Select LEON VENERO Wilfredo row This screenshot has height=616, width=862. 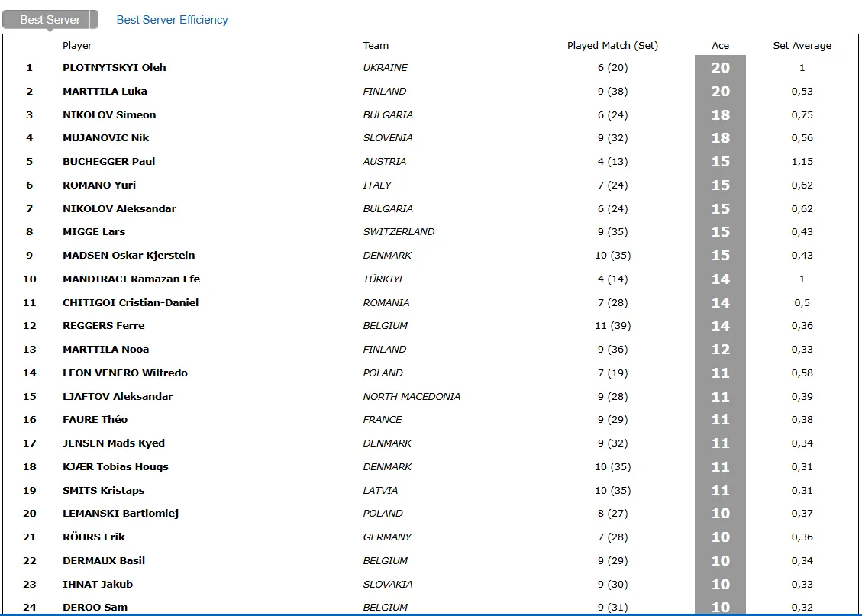pyautogui.click(x=431, y=373)
